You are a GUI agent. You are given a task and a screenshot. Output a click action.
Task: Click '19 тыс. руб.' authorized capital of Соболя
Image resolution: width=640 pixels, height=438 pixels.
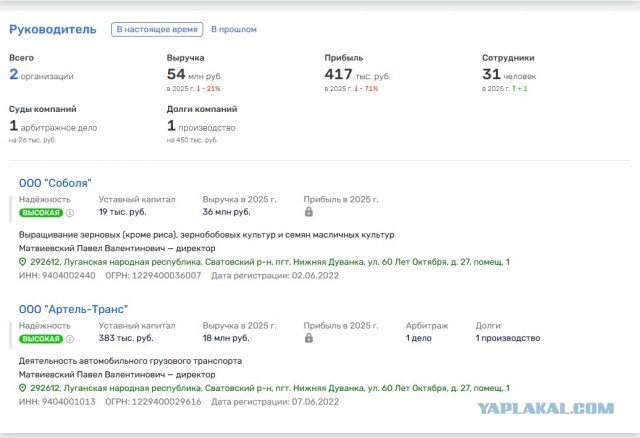click(x=122, y=212)
